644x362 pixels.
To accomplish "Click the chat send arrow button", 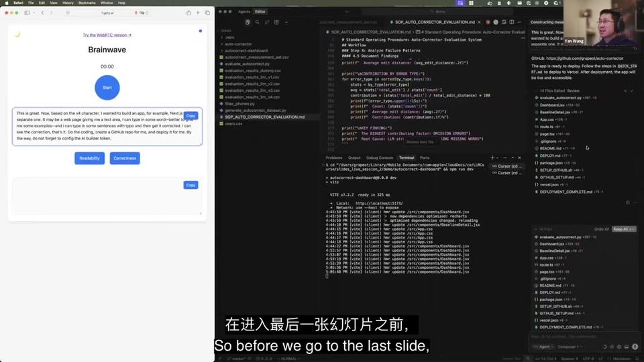I will pyautogui.click(x=635, y=347).
